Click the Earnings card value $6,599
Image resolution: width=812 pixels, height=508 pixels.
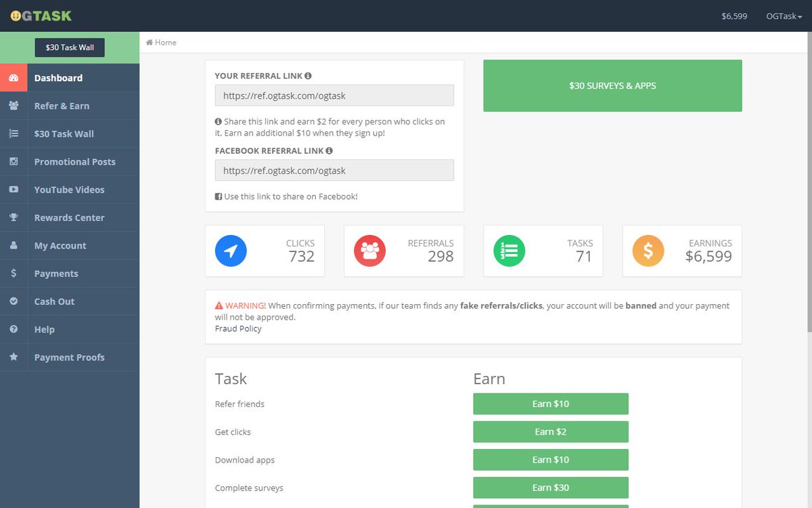(708, 257)
